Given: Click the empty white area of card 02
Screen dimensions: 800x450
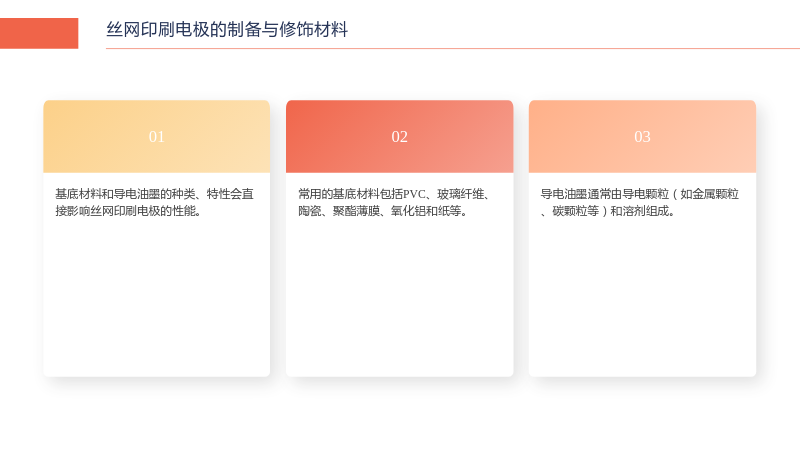Looking at the screenshot, I should pyautogui.click(x=399, y=298).
